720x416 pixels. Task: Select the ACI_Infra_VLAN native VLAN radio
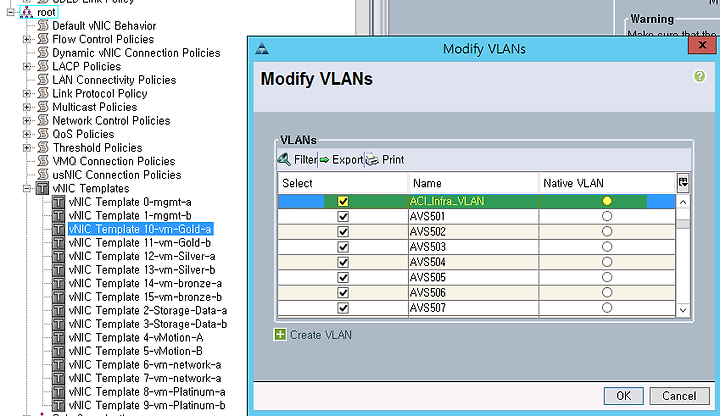pyautogui.click(x=607, y=201)
